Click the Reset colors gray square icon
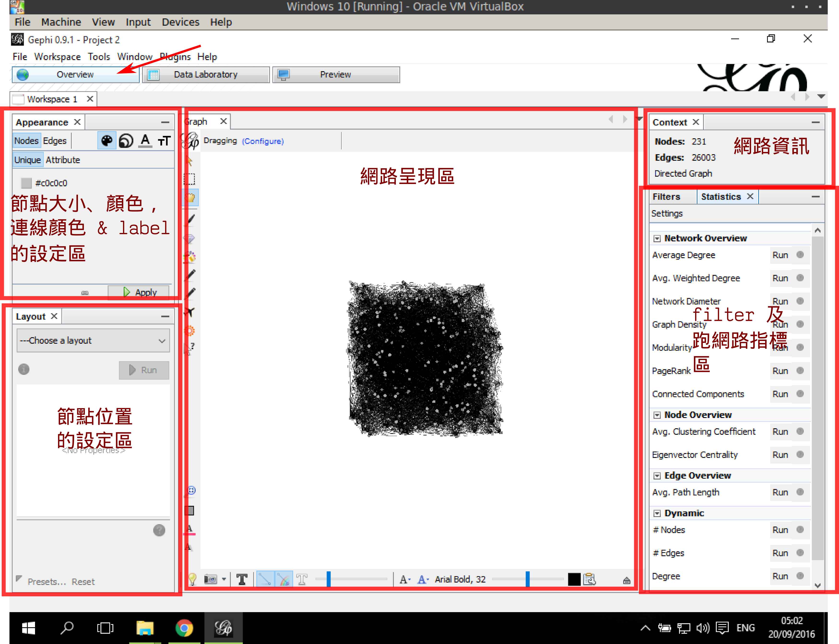The image size is (839, 644). click(x=189, y=511)
